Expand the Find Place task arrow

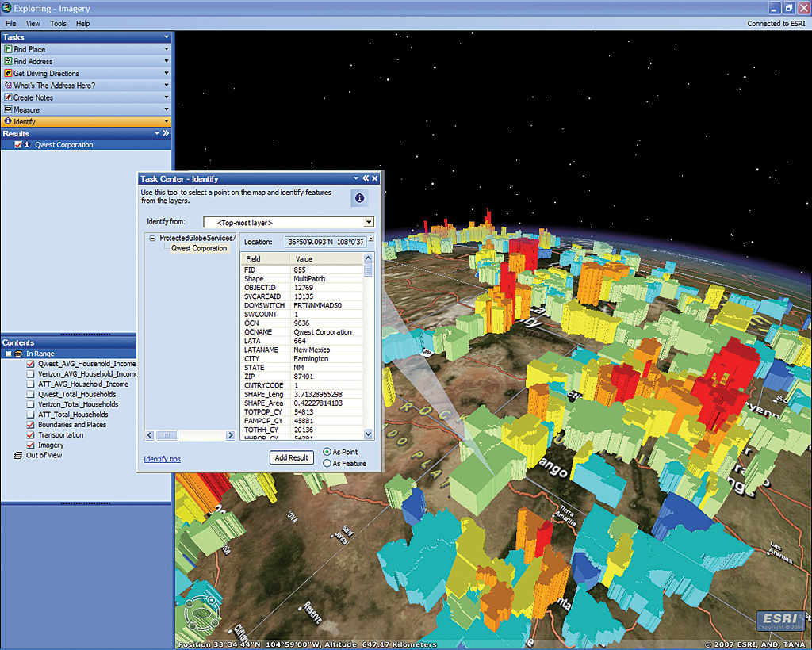coord(167,49)
